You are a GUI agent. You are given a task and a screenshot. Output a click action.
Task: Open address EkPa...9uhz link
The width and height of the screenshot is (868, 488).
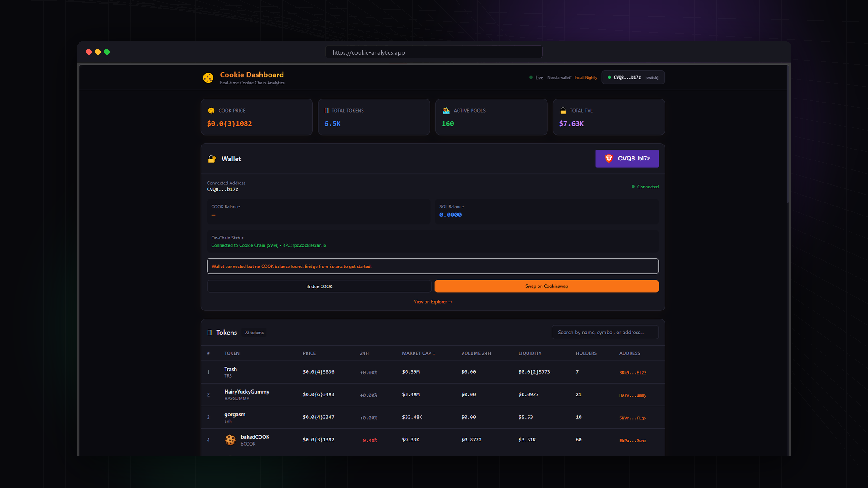pos(632,441)
